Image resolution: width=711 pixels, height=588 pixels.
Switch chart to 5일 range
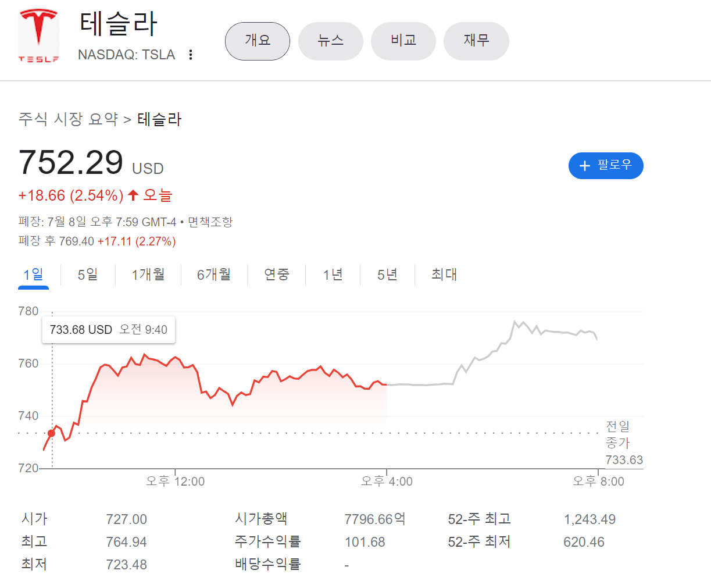pyautogui.click(x=88, y=275)
